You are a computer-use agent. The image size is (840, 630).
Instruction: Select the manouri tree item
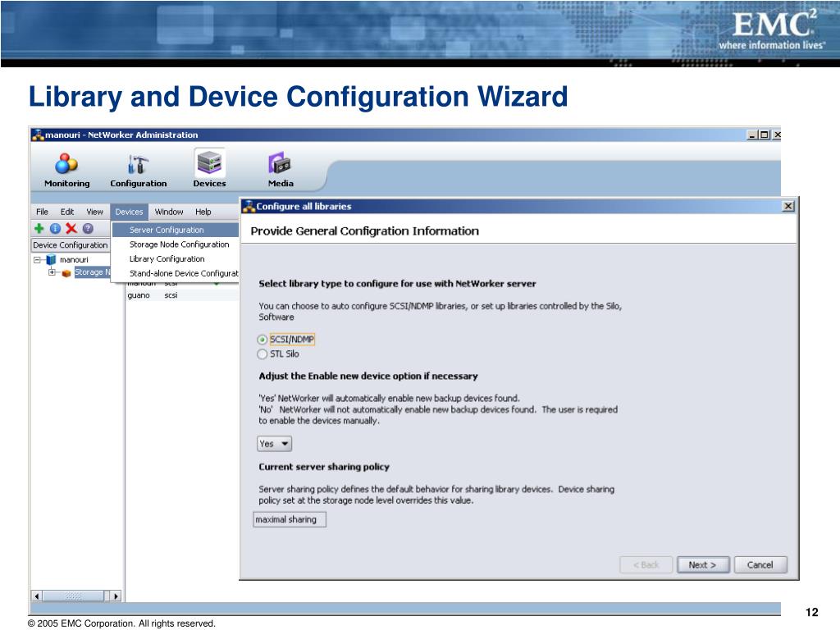[74, 260]
